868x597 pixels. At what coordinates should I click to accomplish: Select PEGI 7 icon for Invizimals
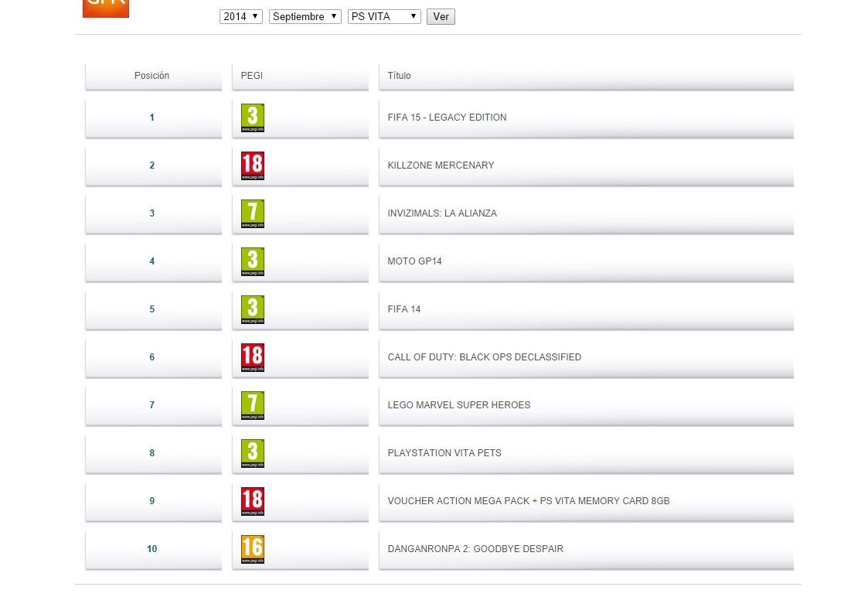click(x=252, y=213)
